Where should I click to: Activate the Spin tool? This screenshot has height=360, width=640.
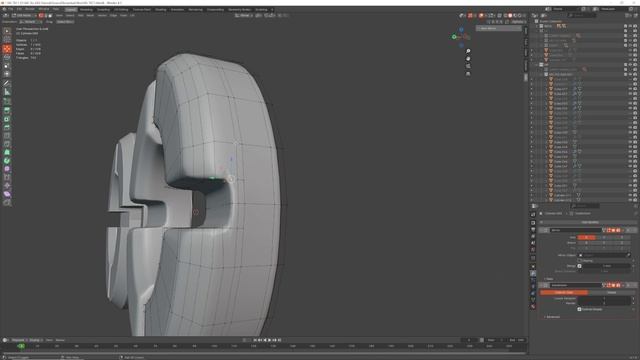click(7, 161)
